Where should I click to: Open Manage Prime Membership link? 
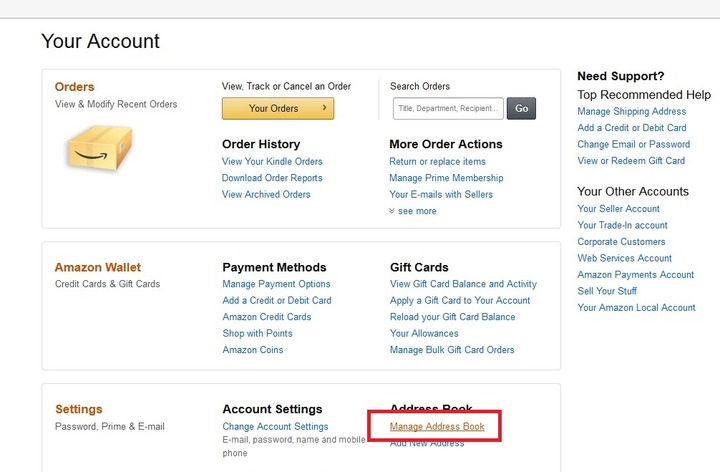point(446,178)
